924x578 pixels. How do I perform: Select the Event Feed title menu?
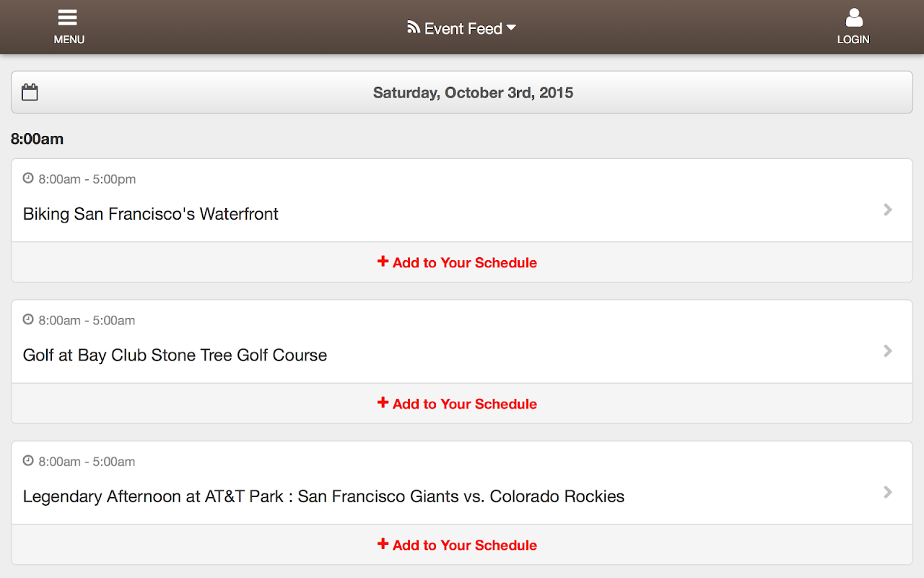point(463,29)
